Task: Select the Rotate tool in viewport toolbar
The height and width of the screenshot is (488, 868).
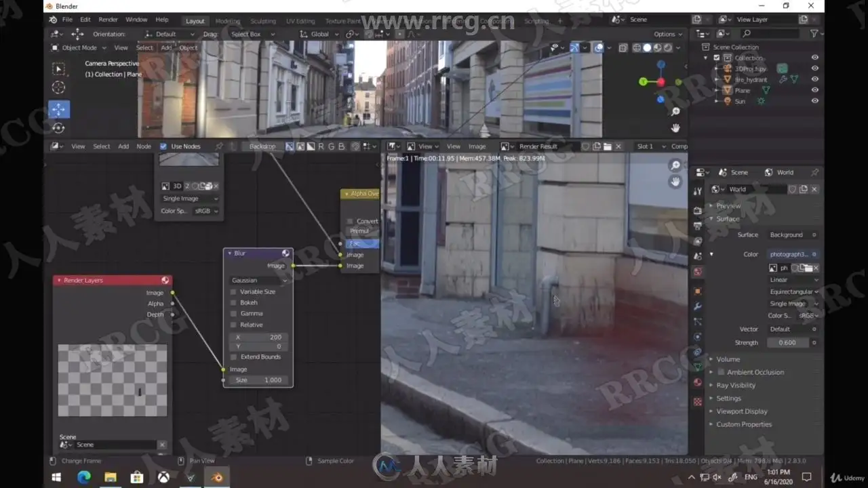Action: [x=59, y=127]
